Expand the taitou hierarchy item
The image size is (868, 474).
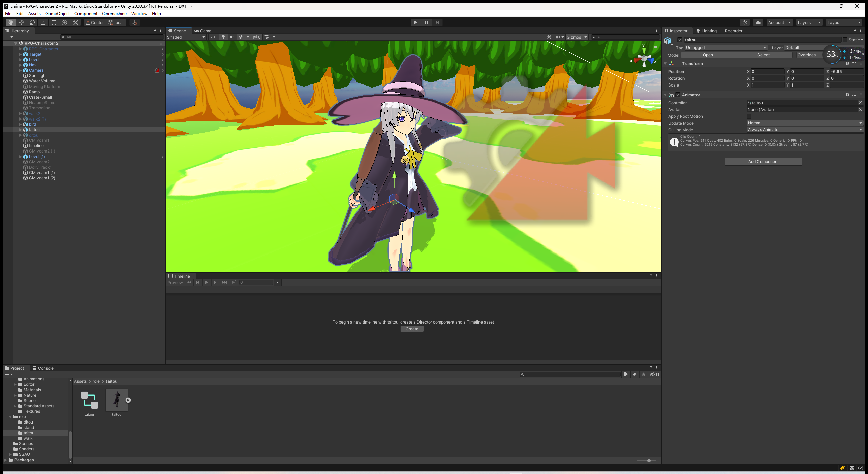click(20, 130)
